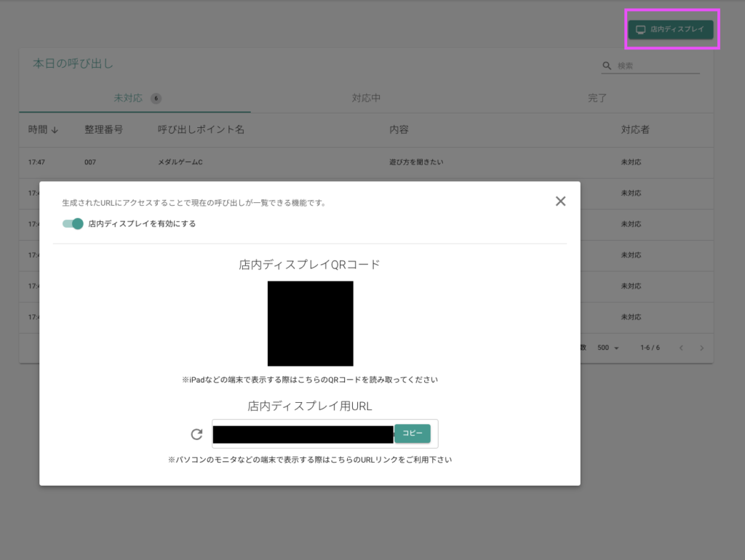This screenshot has height=560, width=745.
Task: Switch to the 完了 tab
Action: pyautogui.click(x=597, y=98)
